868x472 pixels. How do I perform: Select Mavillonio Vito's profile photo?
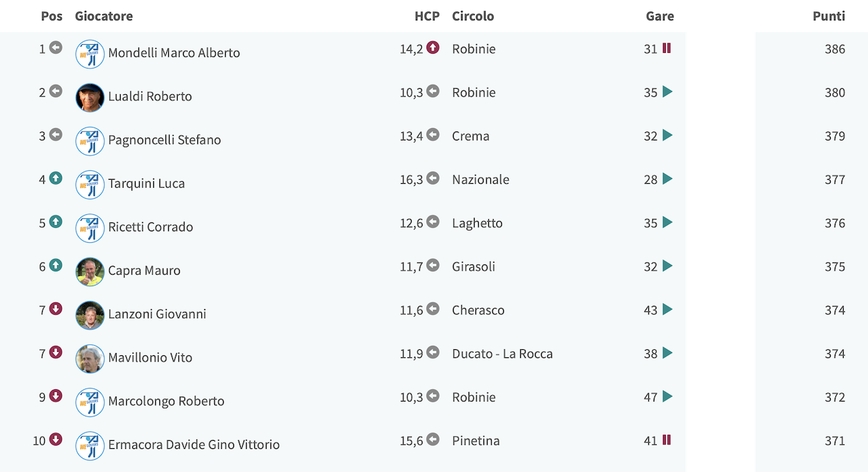[x=90, y=359]
